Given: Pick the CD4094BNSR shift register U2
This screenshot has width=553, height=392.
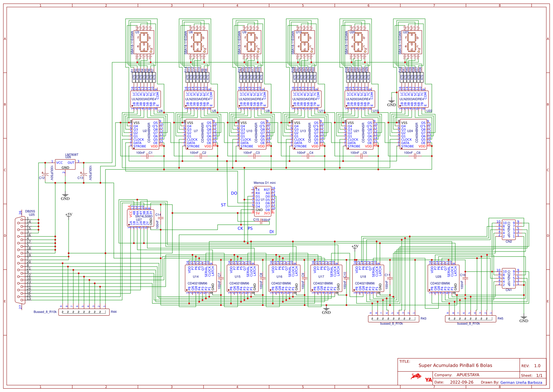Looking at the screenshot, I should [x=146, y=134].
